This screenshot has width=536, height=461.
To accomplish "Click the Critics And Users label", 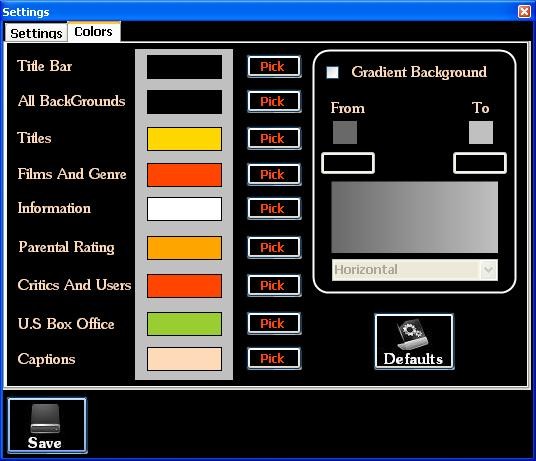I will [x=75, y=285].
